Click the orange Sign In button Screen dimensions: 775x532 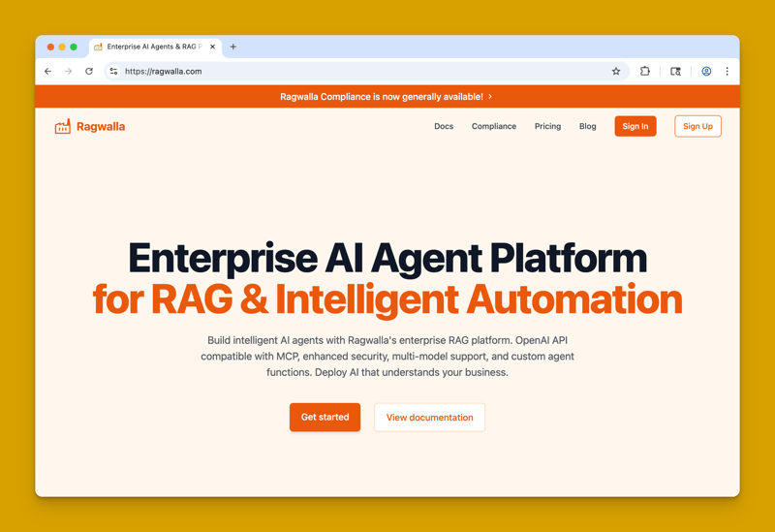635,126
